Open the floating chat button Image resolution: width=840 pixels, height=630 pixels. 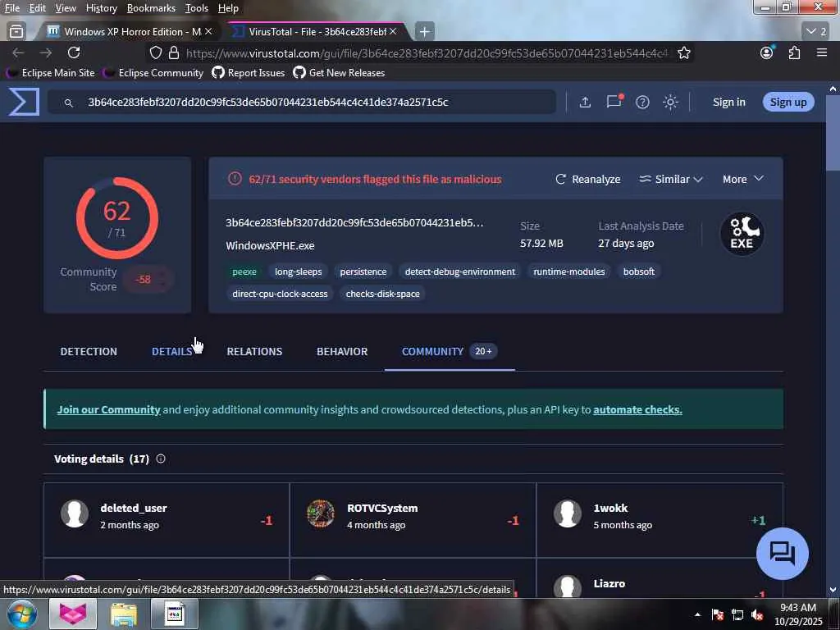click(x=782, y=554)
